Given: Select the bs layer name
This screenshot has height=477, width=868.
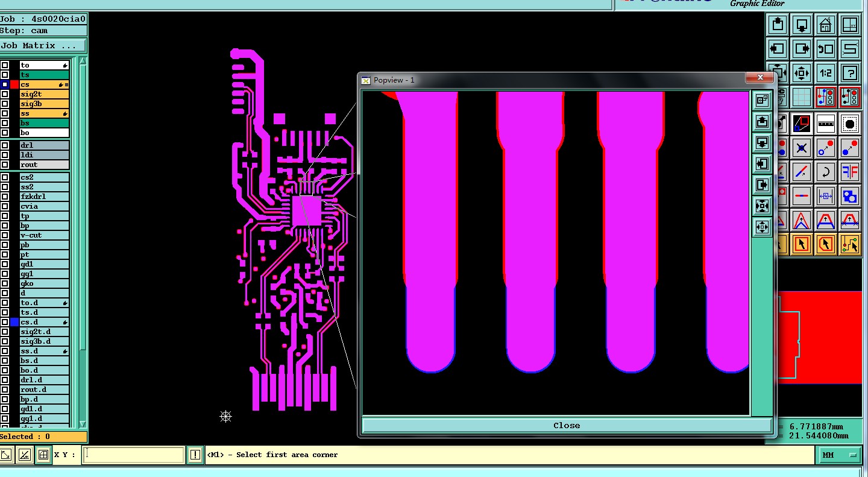Looking at the screenshot, I should pyautogui.click(x=45, y=123).
